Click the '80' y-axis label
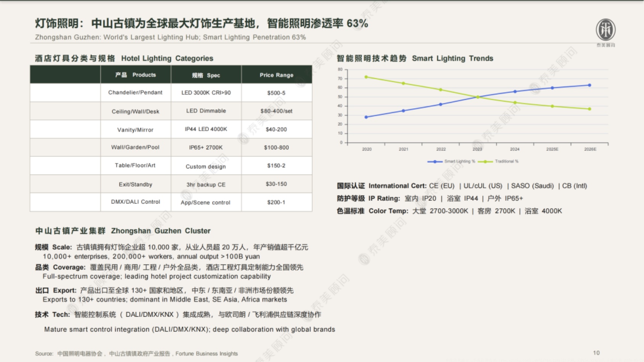This screenshot has height=362, width=644. (x=340, y=69)
